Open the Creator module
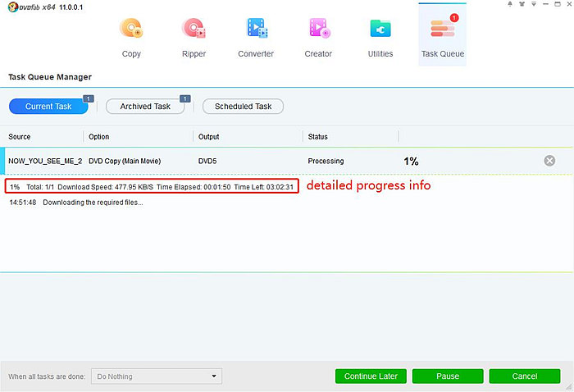This screenshot has width=574, height=392. click(x=318, y=38)
